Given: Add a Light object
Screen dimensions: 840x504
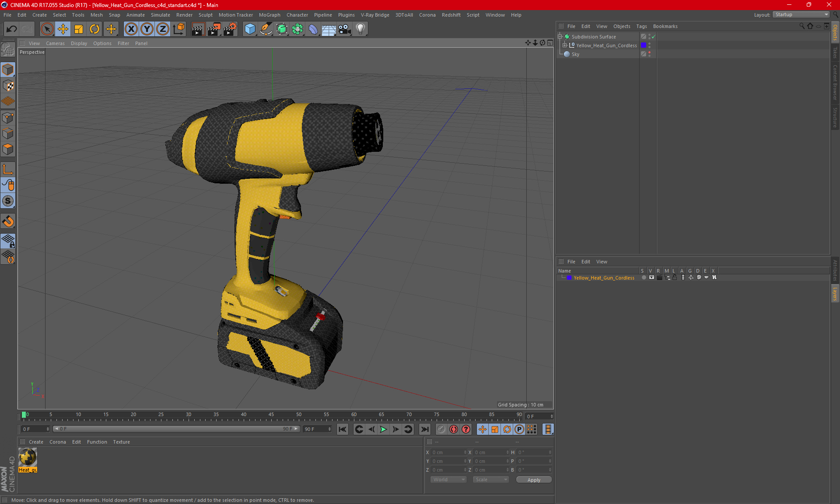Looking at the screenshot, I should click(360, 29).
